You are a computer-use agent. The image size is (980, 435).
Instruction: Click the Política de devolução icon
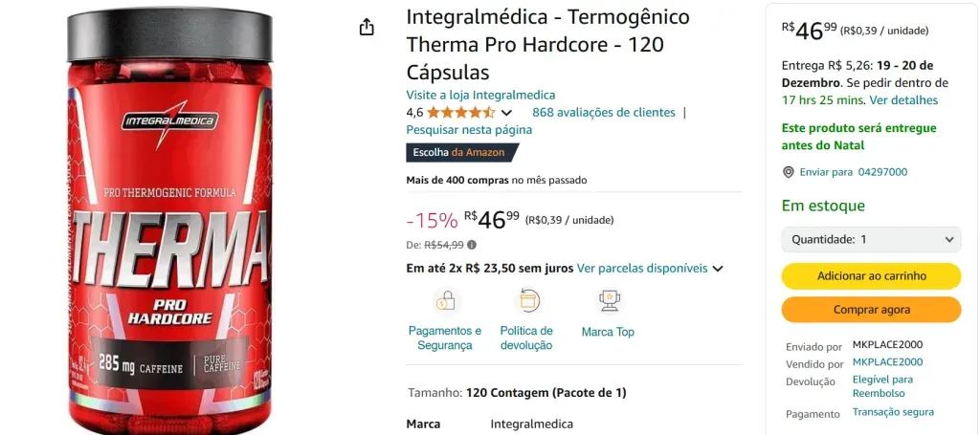point(526,301)
